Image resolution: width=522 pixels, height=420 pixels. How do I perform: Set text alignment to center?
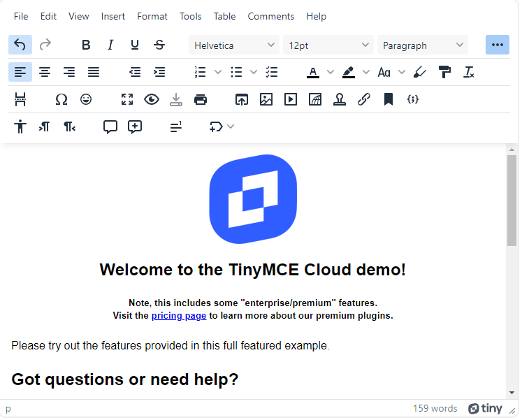45,72
